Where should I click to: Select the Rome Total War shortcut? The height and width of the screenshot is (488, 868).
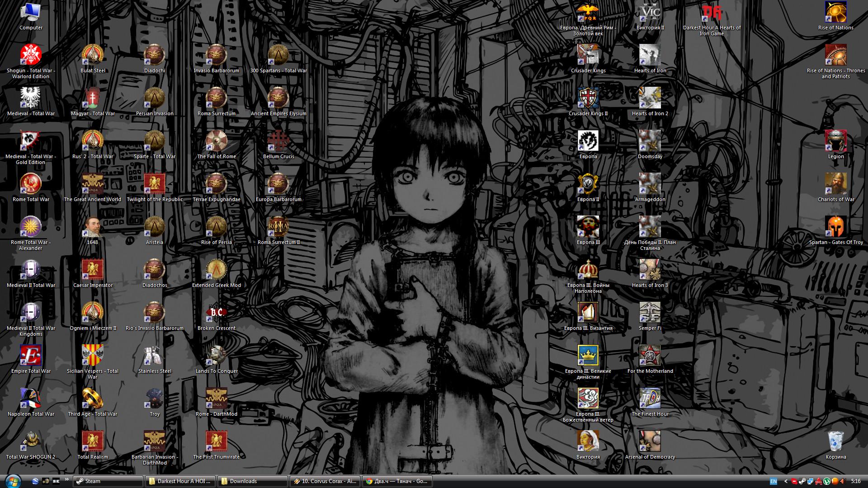tap(31, 188)
